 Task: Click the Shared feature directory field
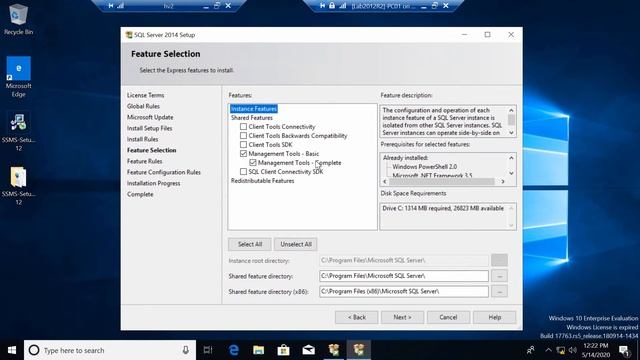click(x=404, y=276)
